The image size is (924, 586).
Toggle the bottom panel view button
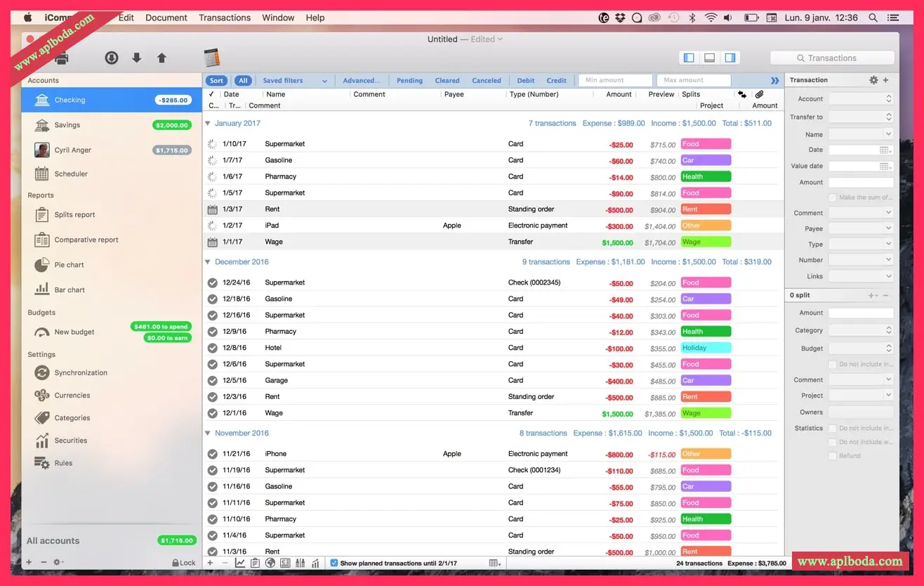coord(710,58)
